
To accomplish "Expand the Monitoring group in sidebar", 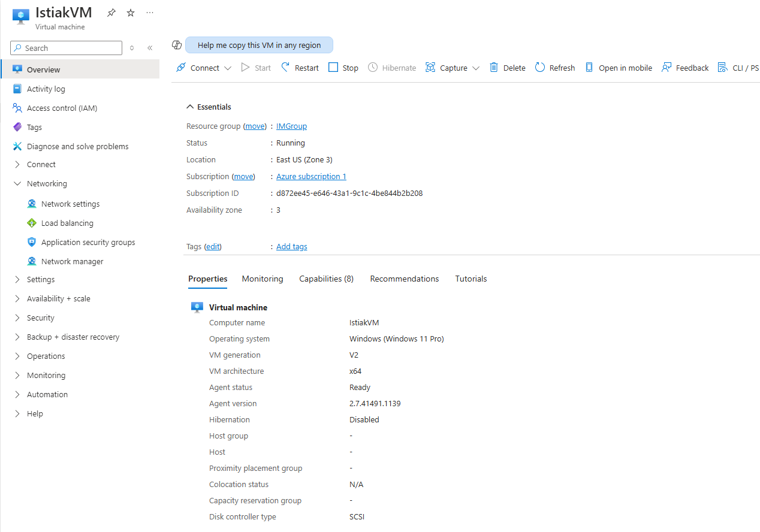I will 17,375.
